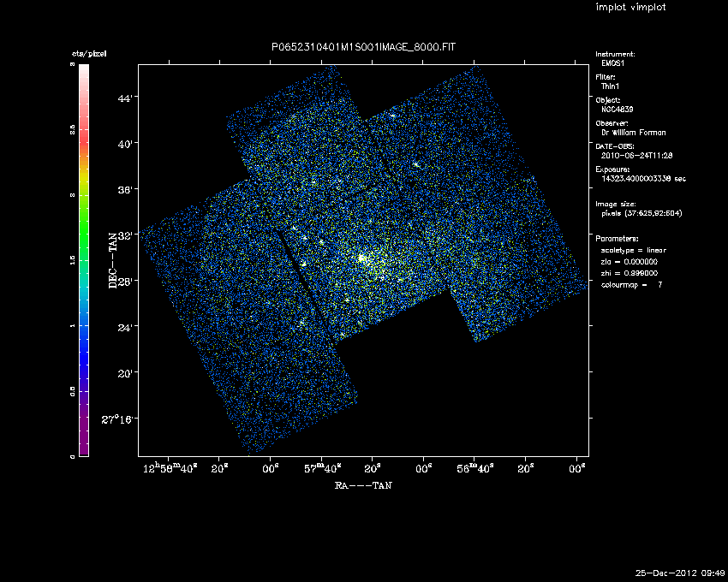728x582 pixels.
Task: Click the 'Image size:' label
Action: click(616, 205)
